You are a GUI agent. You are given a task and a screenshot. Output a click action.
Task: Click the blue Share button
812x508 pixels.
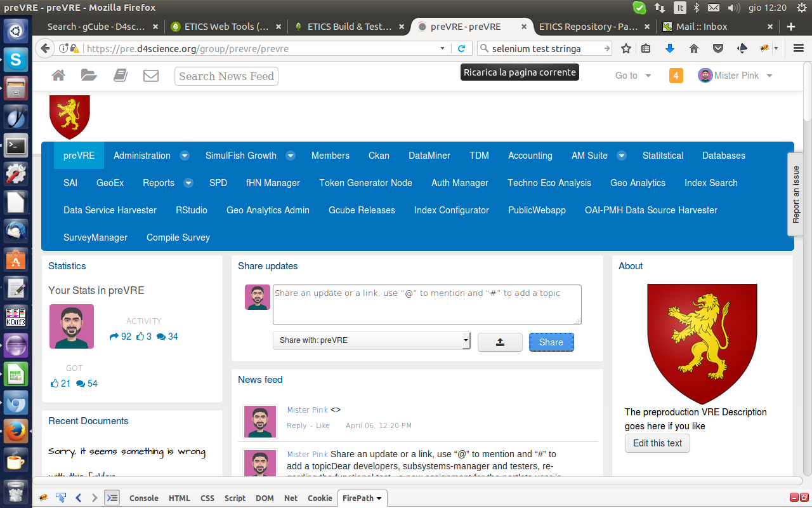[x=551, y=342]
